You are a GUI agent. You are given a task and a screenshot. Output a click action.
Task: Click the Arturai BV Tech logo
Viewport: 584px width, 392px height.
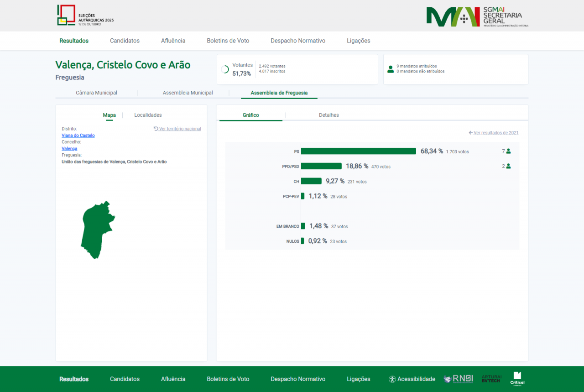[491, 379]
